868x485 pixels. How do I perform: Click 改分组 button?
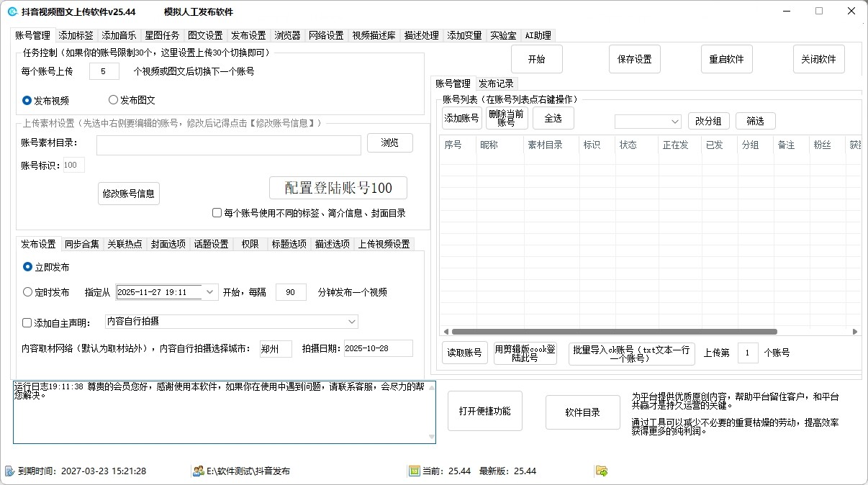coord(708,121)
